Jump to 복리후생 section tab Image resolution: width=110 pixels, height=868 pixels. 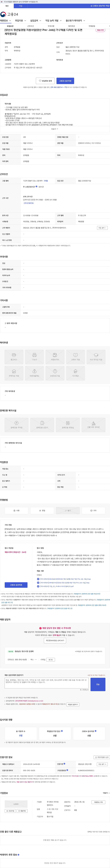click(71, 26)
